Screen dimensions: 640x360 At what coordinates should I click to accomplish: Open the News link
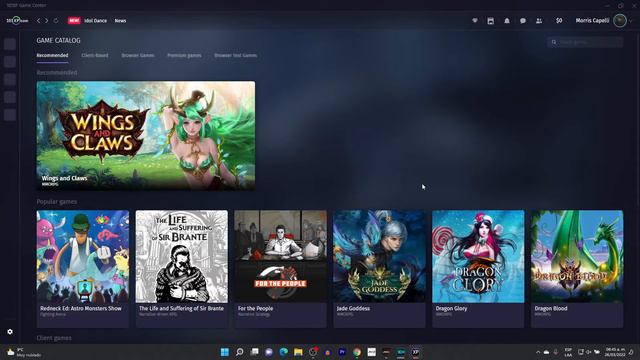[120, 20]
